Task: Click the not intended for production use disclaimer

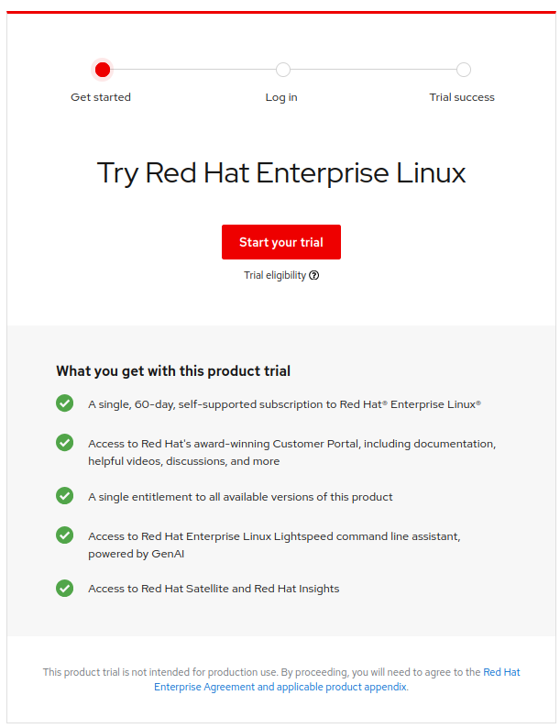Action: point(281,679)
